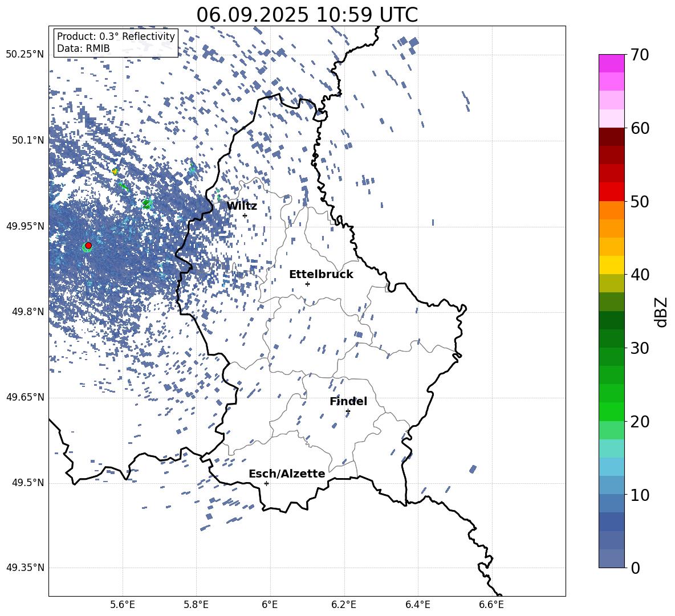This screenshot has height=616, width=675.
Task: Click the 'Product: 0.3° Reflectivity' legend text
Action: pos(116,36)
